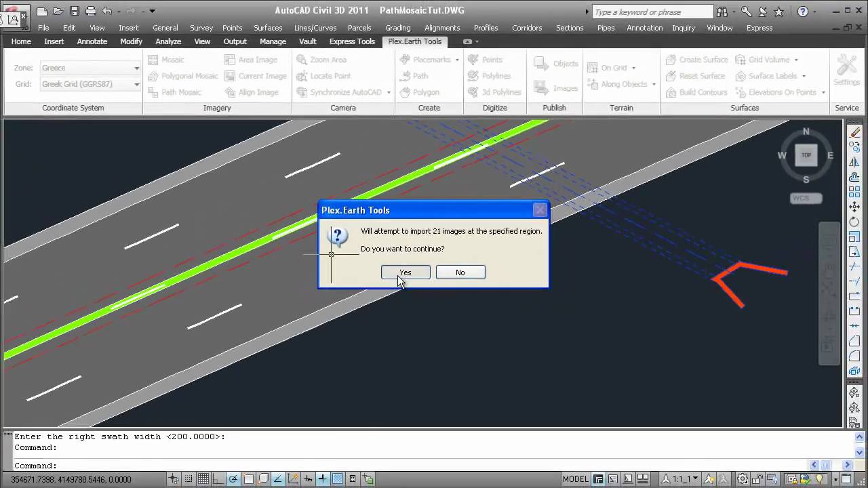Image resolution: width=868 pixels, height=488 pixels.
Task: Click the Save disk icon
Action: coord(75,11)
